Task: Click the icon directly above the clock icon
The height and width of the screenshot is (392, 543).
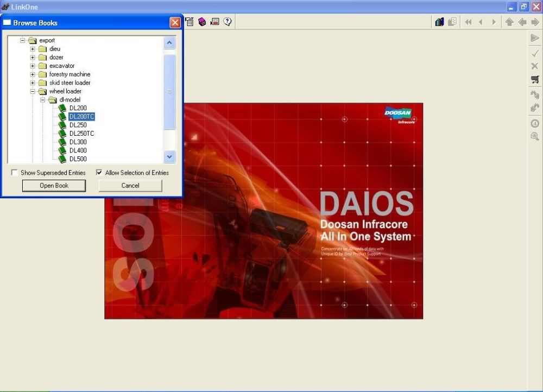Action: [535, 108]
